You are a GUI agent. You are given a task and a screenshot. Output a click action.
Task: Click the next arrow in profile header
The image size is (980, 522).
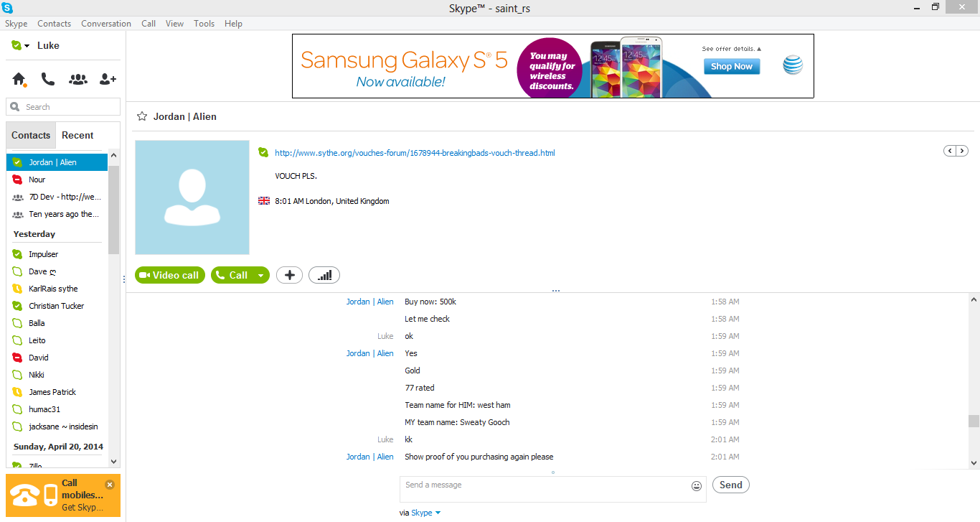point(962,151)
